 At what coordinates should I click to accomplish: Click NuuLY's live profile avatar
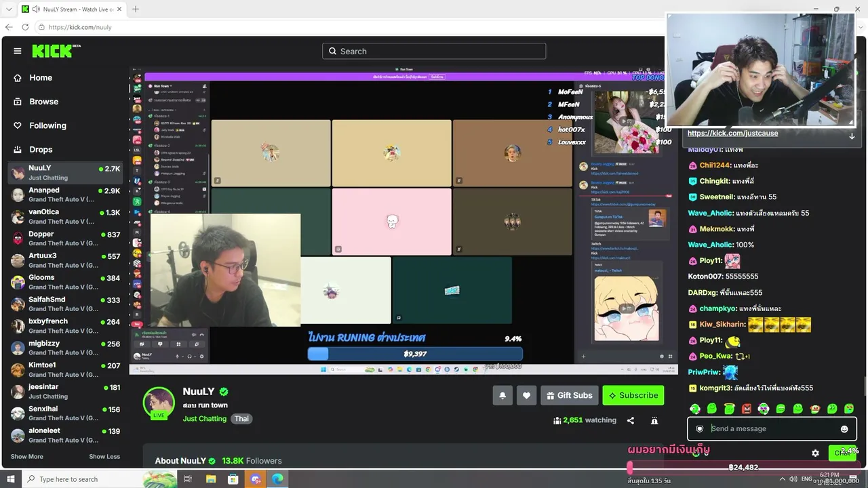159,403
